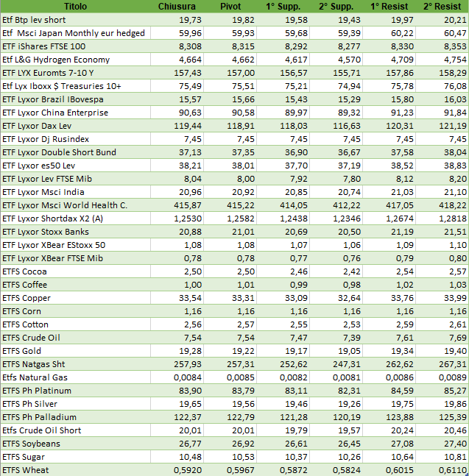Select the ETF Lyxor Stoxx Banks cell
Screen dimensions: 469x476
pyautogui.click(x=75, y=232)
